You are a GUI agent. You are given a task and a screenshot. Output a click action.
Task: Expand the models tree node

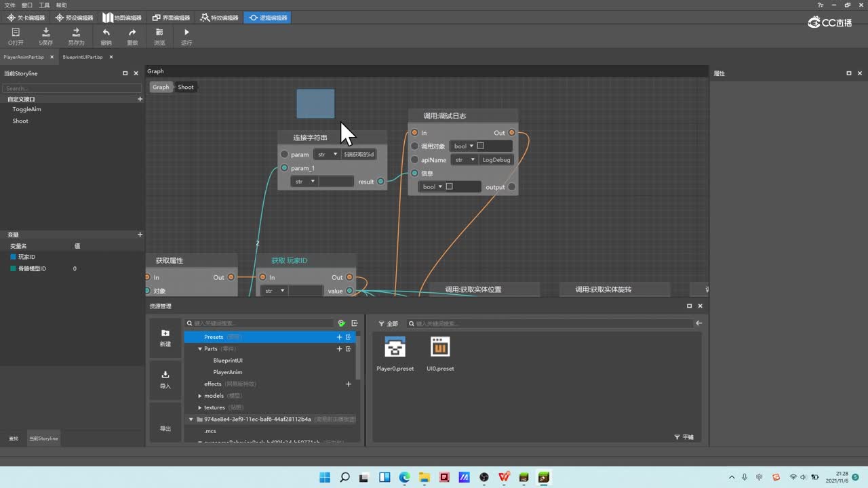(x=200, y=396)
